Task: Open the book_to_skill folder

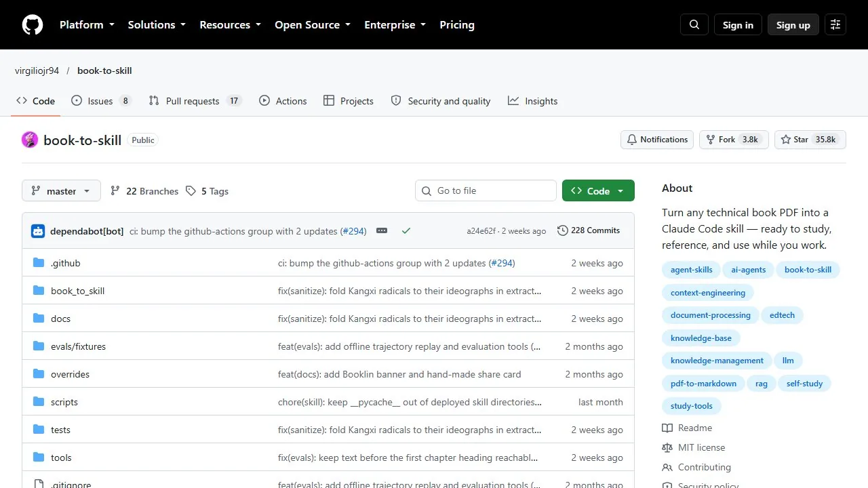Action: pos(77,291)
